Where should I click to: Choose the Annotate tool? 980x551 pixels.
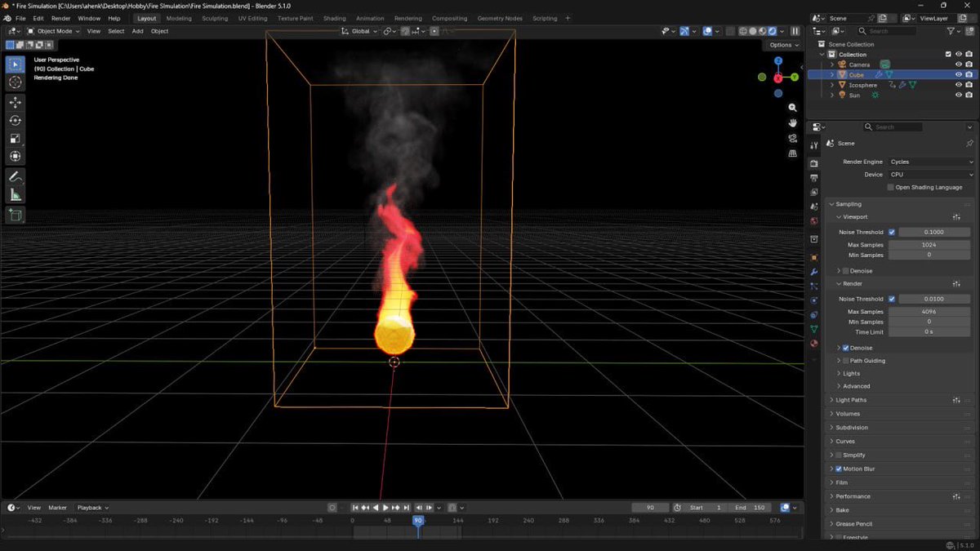point(16,176)
